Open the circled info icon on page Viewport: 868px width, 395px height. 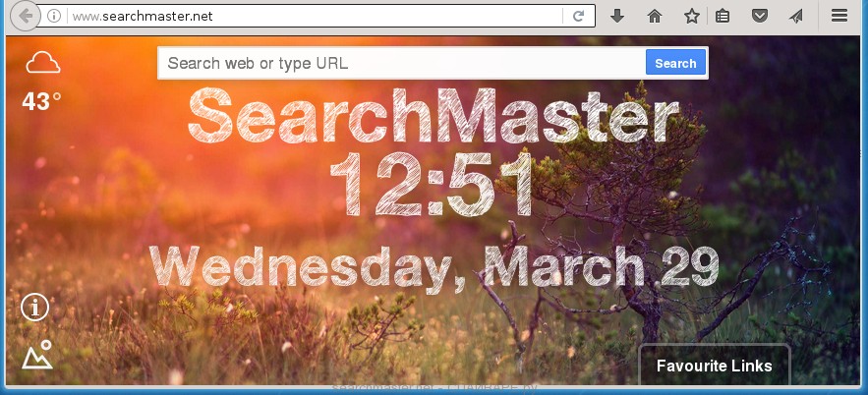coord(35,308)
